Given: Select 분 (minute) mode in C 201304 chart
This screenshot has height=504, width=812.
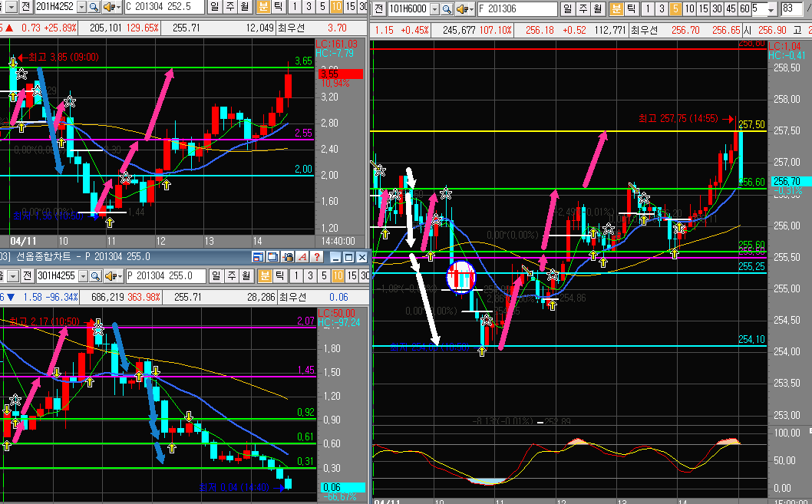Looking at the screenshot, I should 263,7.
